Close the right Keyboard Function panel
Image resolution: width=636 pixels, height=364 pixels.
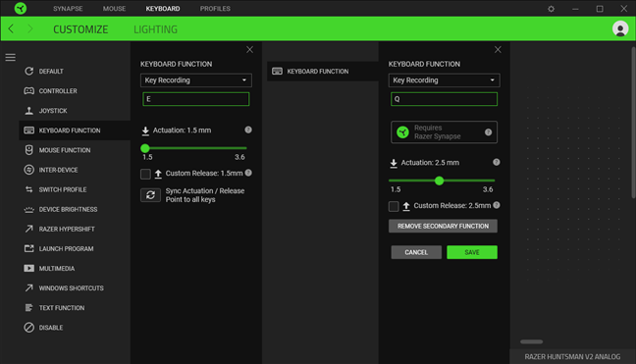(x=498, y=49)
